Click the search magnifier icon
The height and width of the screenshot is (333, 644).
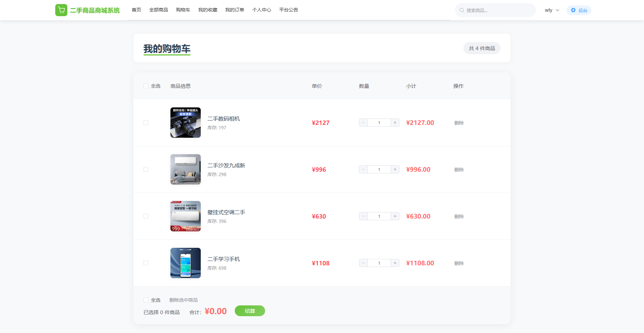tap(462, 10)
